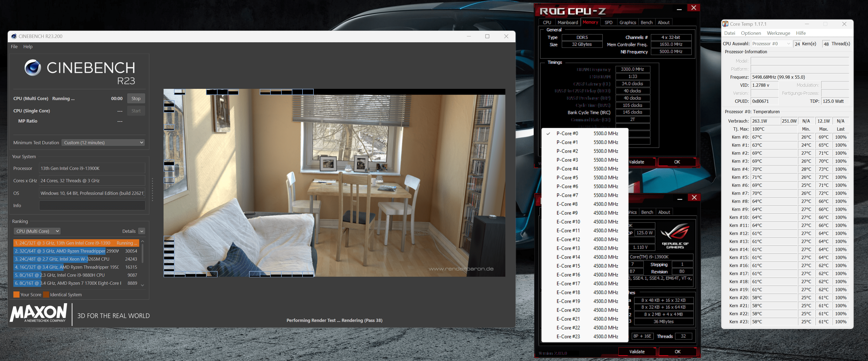Select the Threadripper 2990W ranking row
This screenshot has width=868, height=361.
tap(76, 251)
